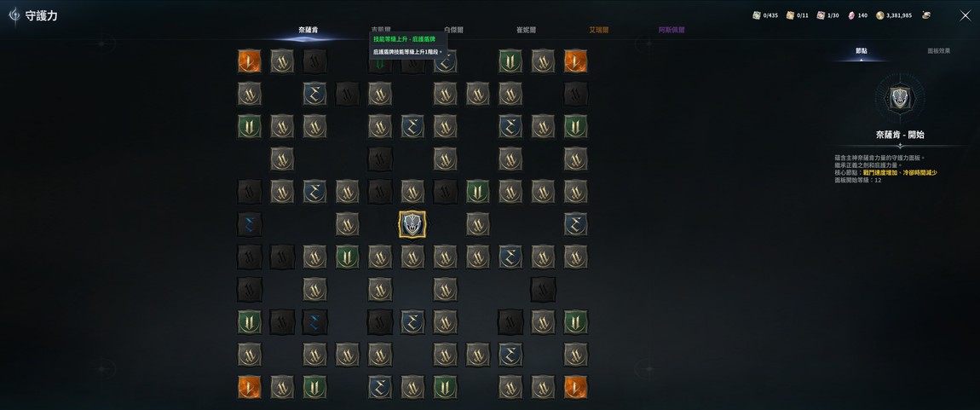Click the orange node in the grid's top-right corner

tap(575, 61)
